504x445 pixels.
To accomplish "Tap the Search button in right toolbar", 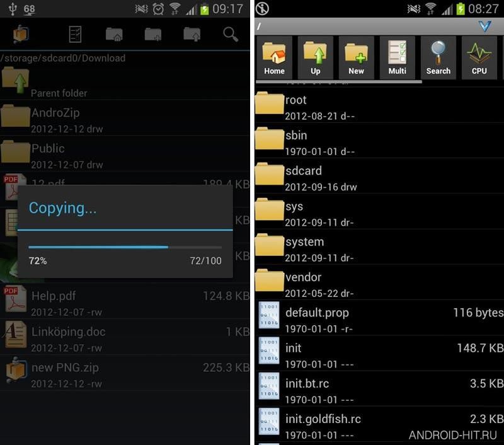I will (x=438, y=57).
